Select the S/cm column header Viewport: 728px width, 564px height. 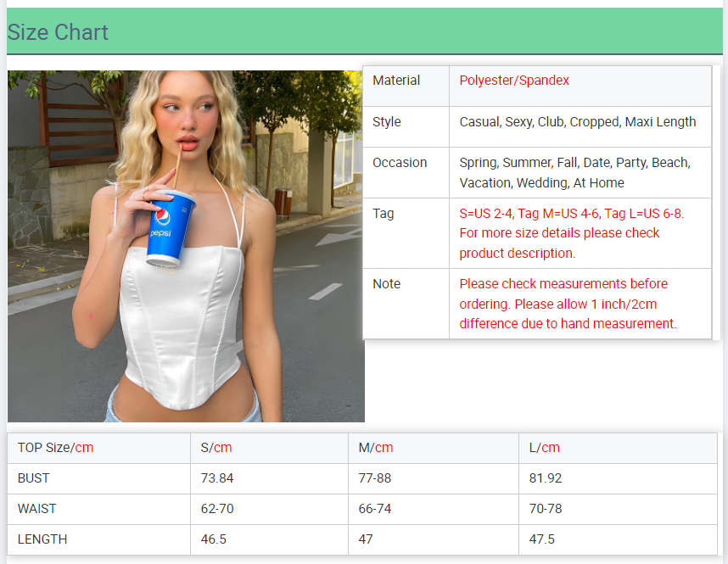[x=216, y=448]
